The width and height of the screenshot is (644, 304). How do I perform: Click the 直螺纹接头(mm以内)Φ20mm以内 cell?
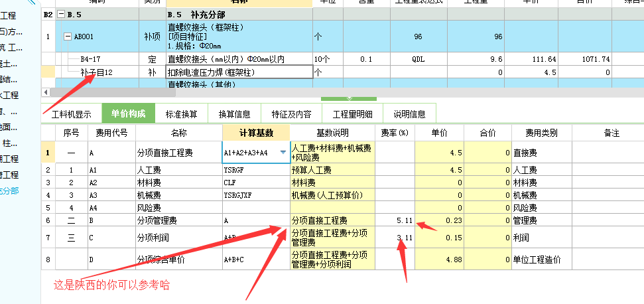[239, 59]
